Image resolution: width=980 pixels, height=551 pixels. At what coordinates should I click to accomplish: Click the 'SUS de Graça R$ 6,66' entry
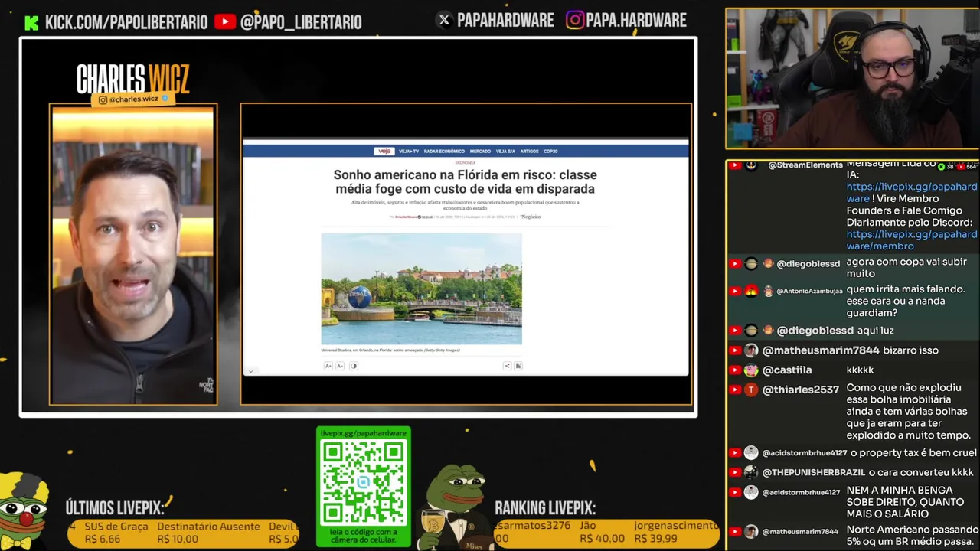(116, 533)
